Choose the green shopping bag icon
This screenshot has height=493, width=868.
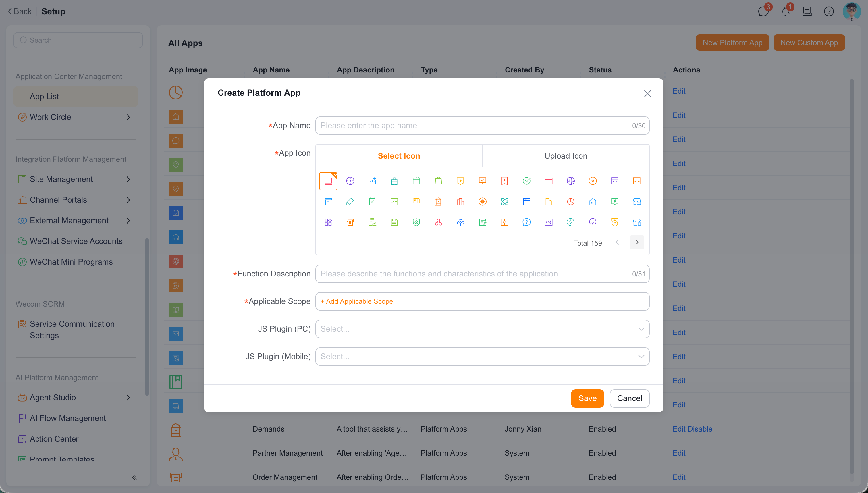click(438, 181)
